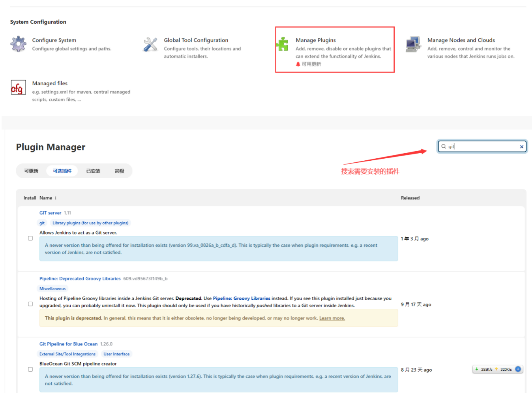The height and width of the screenshot is (398, 532).
Task: Switch to the 已安装 tab
Action: pos(93,171)
